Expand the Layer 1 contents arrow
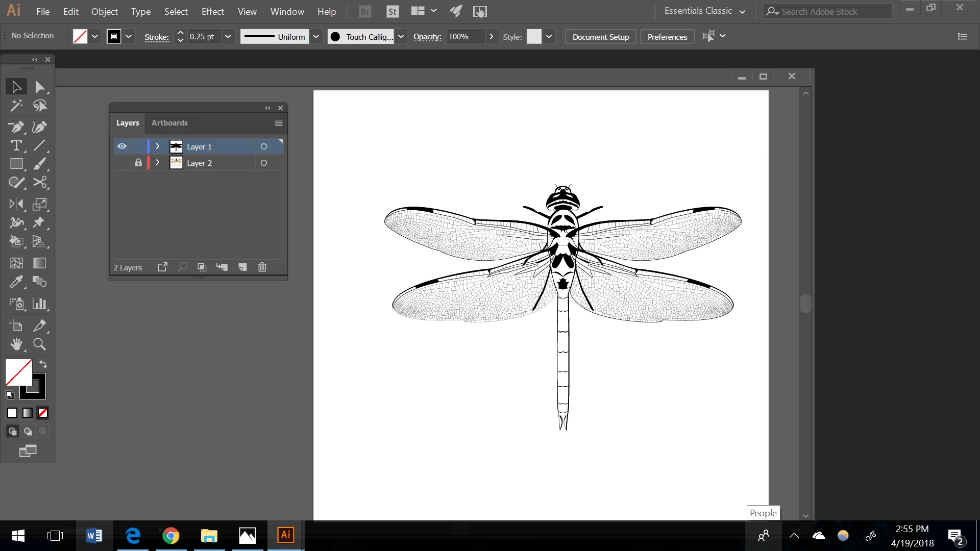The height and width of the screenshot is (551, 980). [x=158, y=146]
